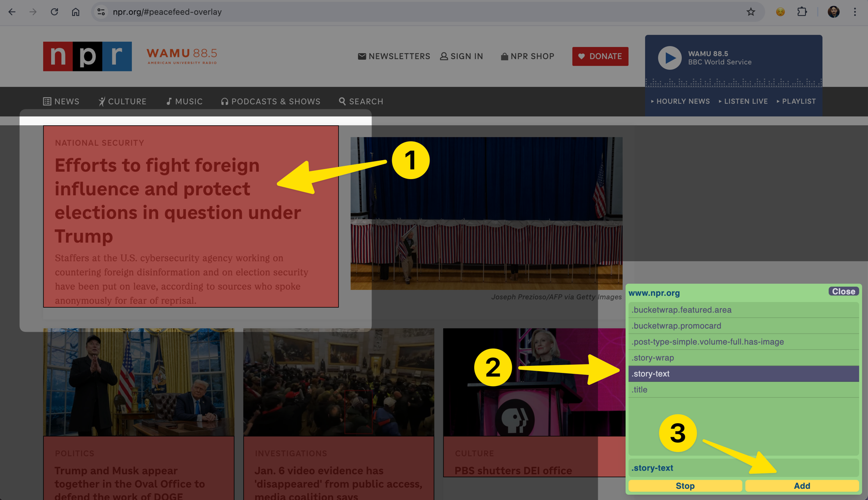
Task: Click the Stop button
Action: pyautogui.click(x=685, y=486)
